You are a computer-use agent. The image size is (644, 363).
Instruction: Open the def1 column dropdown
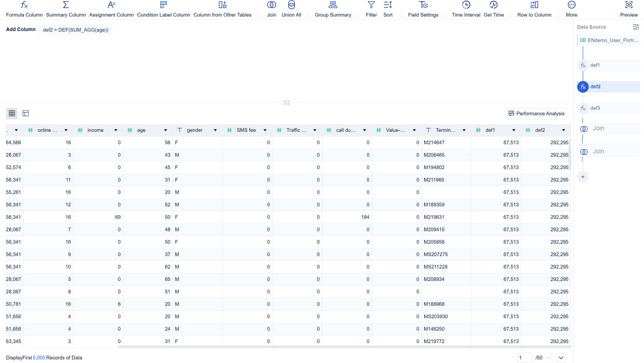coord(514,130)
